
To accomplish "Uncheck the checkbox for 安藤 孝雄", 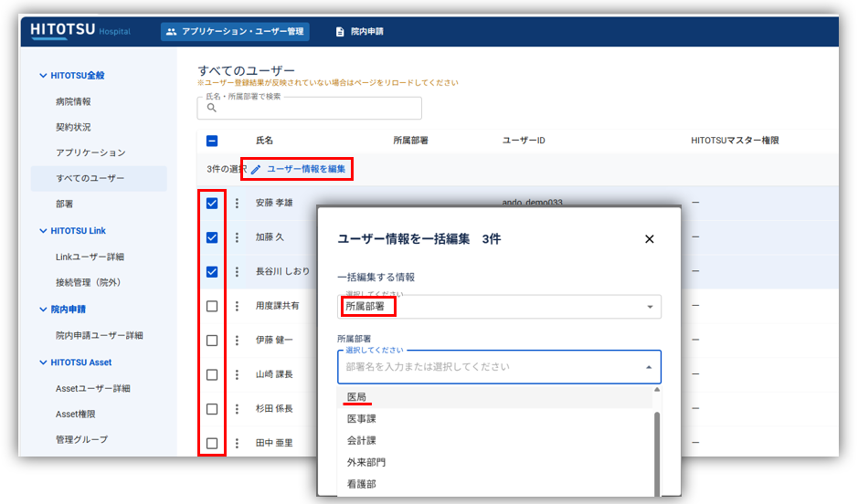I will pos(212,204).
